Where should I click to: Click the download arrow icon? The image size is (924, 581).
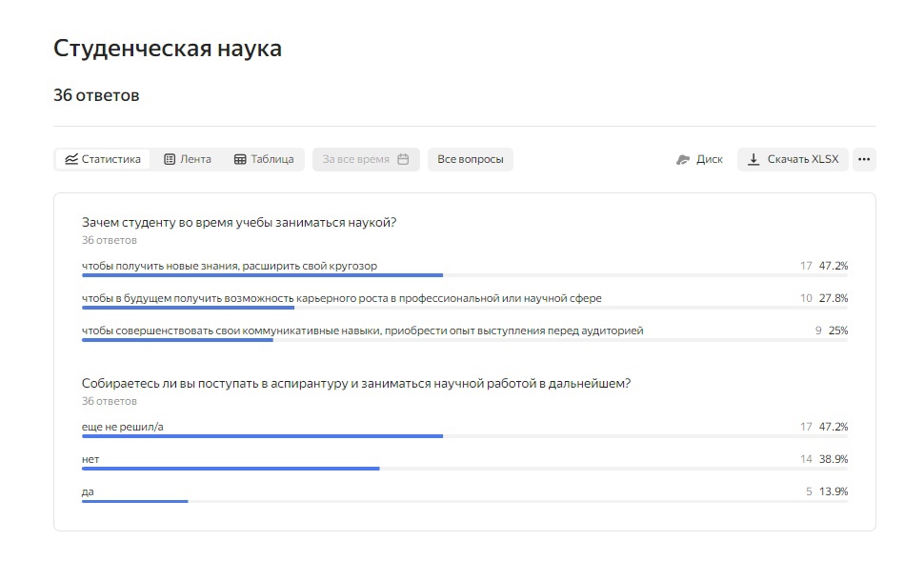pos(753,159)
